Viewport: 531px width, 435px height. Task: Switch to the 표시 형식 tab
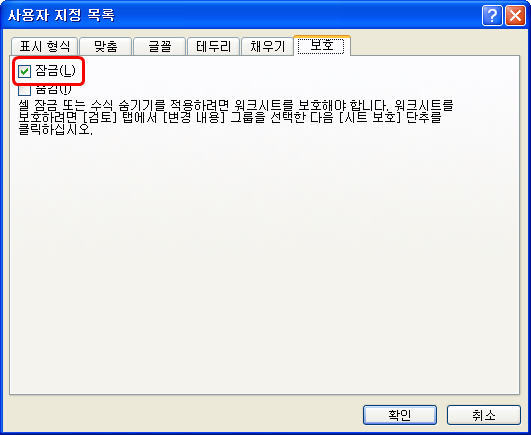click(x=45, y=46)
